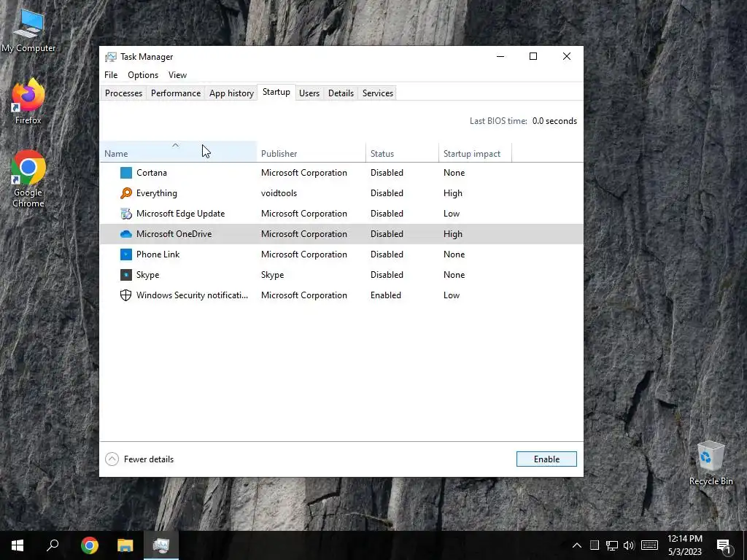Click the Windows Security shield icon
Viewport: 747px width, 560px height.
125,295
